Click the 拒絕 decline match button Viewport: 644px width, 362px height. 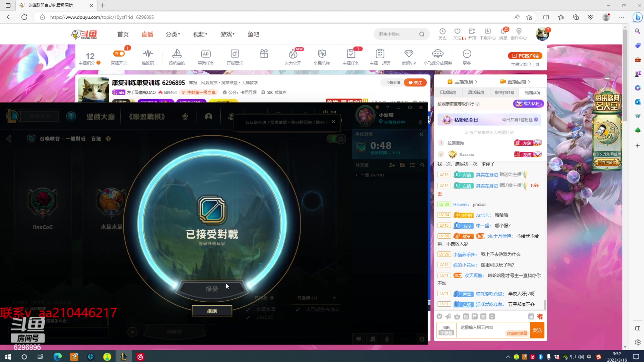point(212,311)
